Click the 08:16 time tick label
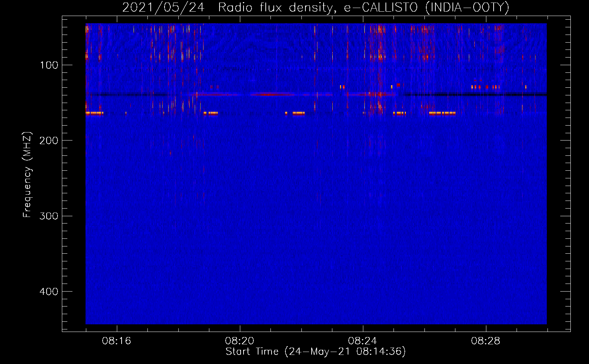The height and width of the screenshot is (364, 589). click(x=116, y=341)
